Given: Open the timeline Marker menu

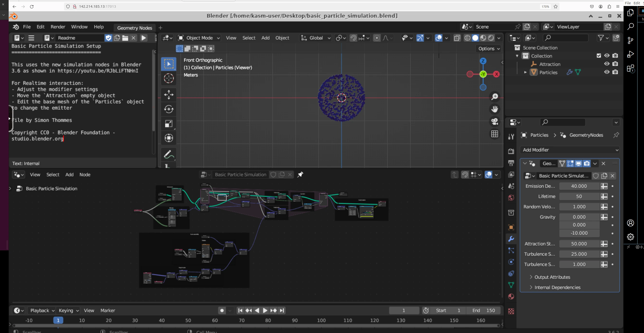Looking at the screenshot, I should [108, 310].
